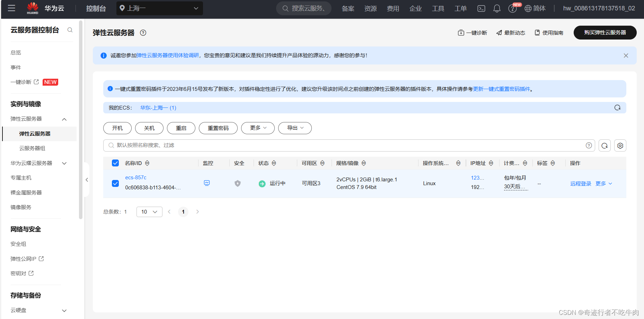Sort by 名称/ID column
The height and width of the screenshot is (319, 644).
tap(147, 163)
